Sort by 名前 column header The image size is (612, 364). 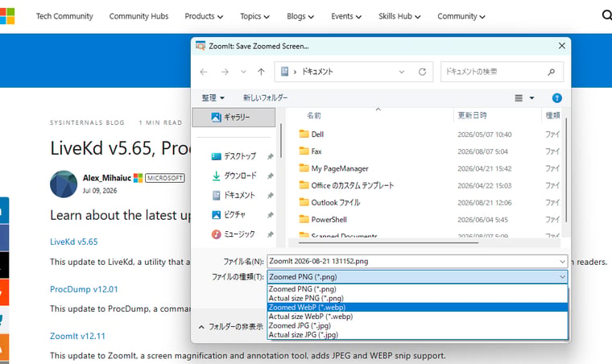[314, 115]
